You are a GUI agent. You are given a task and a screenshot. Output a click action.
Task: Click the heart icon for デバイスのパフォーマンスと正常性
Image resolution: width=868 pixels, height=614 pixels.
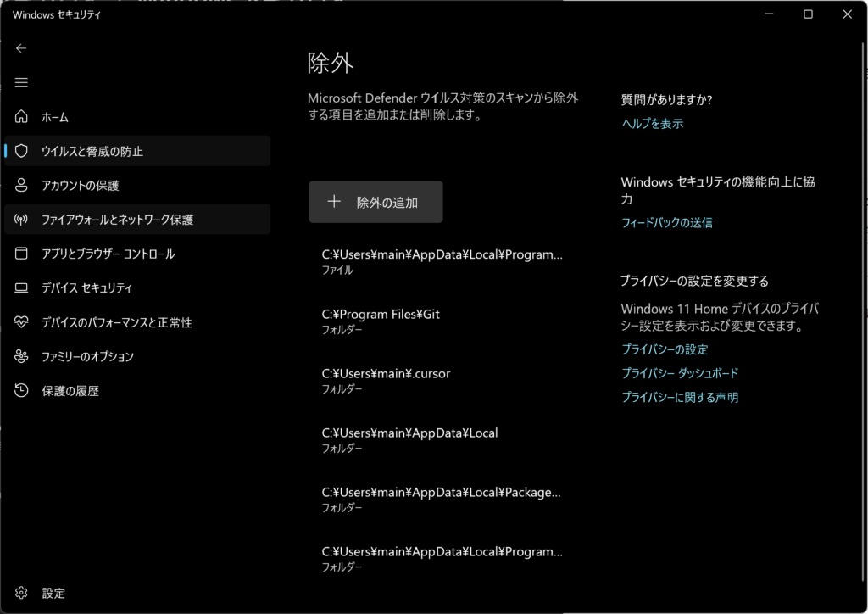tap(21, 321)
